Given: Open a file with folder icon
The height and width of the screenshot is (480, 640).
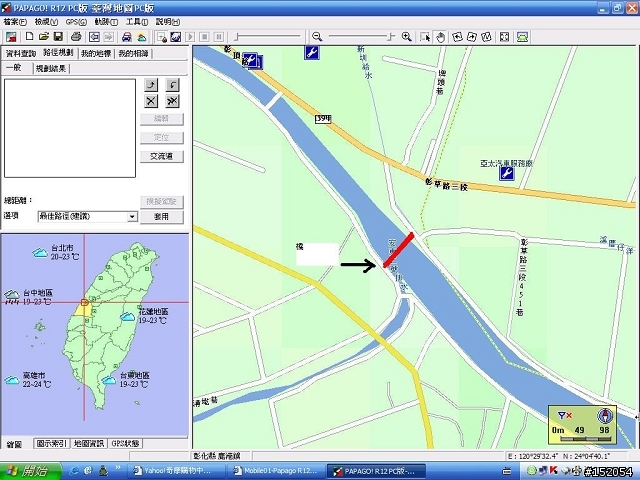Looking at the screenshot, I should [44, 37].
